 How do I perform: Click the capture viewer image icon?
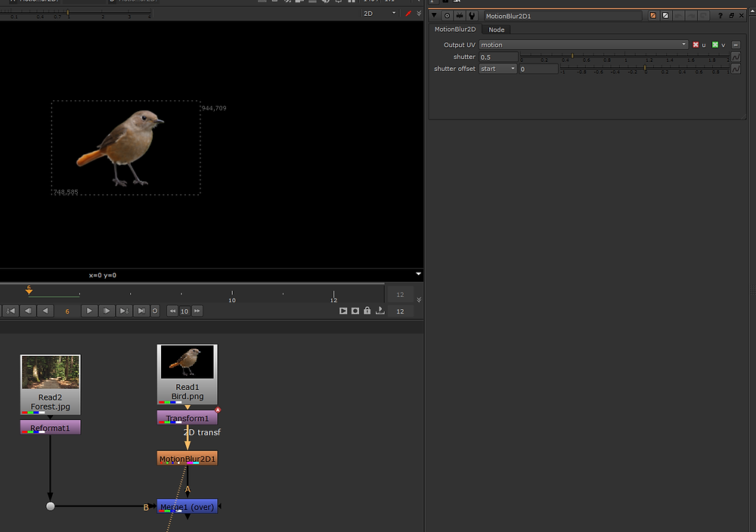(x=355, y=311)
